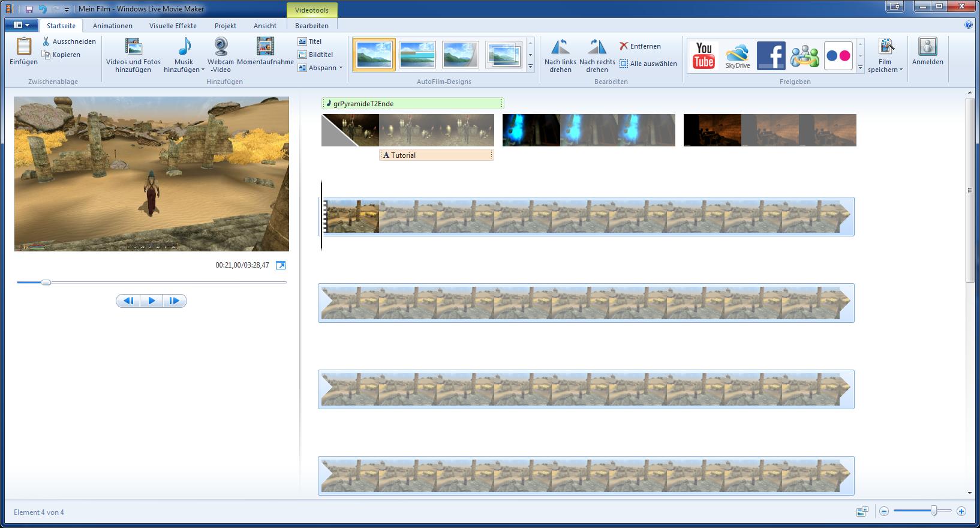Open the Projekt tab

[226, 26]
